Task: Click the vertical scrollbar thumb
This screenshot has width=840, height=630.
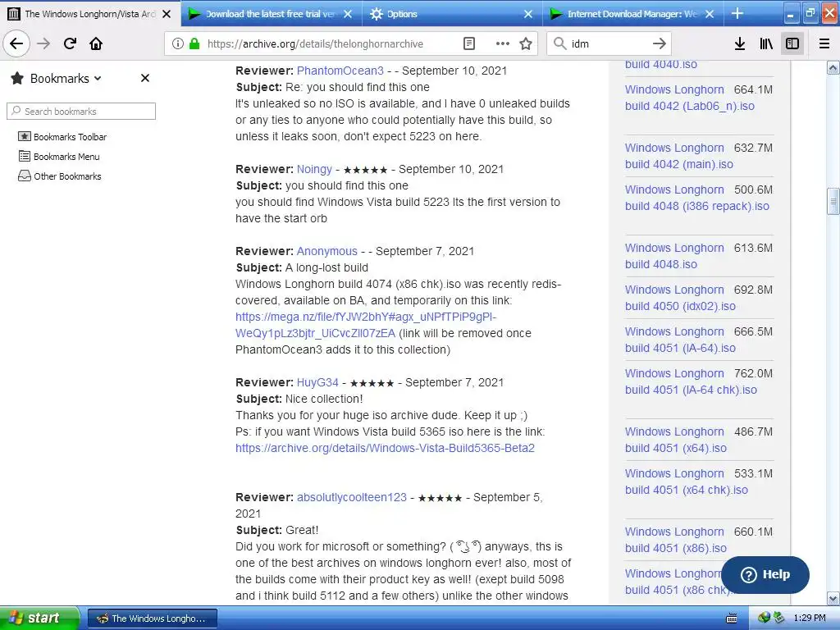Action: pyautogui.click(x=833, y=202)
